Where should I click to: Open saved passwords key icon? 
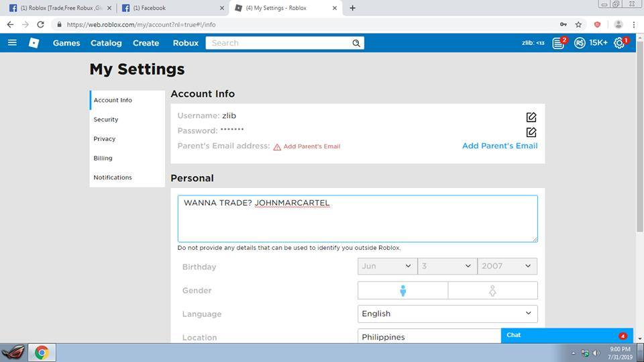point(563,25)
